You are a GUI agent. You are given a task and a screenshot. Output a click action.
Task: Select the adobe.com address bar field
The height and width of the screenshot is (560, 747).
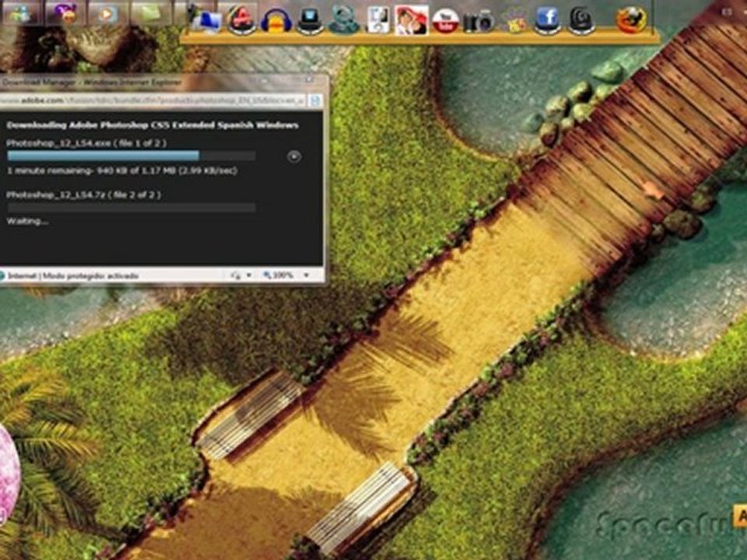(x=153, y=100)
